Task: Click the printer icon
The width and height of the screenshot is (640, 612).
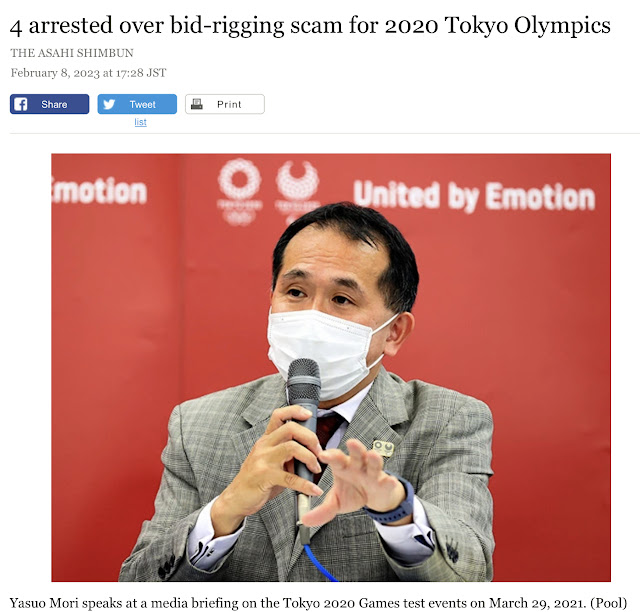Action: coord(197,104)
